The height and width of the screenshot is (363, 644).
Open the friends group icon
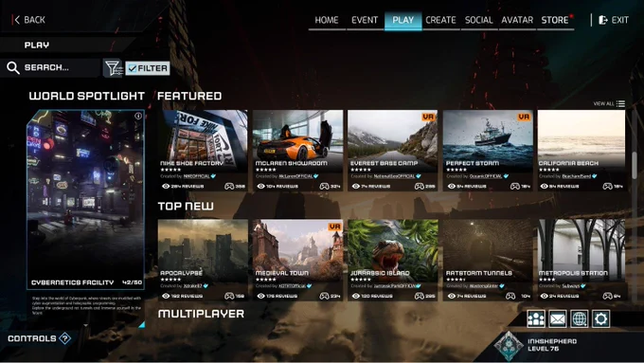pos(536,318)
